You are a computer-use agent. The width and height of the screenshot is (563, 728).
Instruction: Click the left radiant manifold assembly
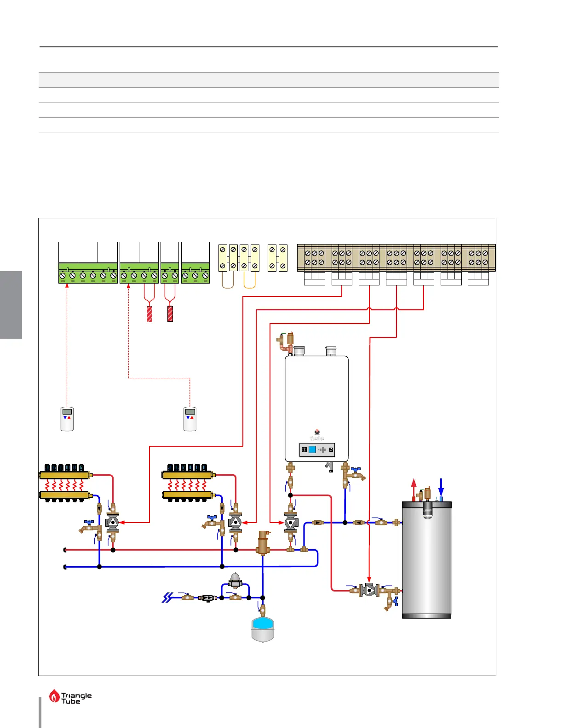coord(67,484)
